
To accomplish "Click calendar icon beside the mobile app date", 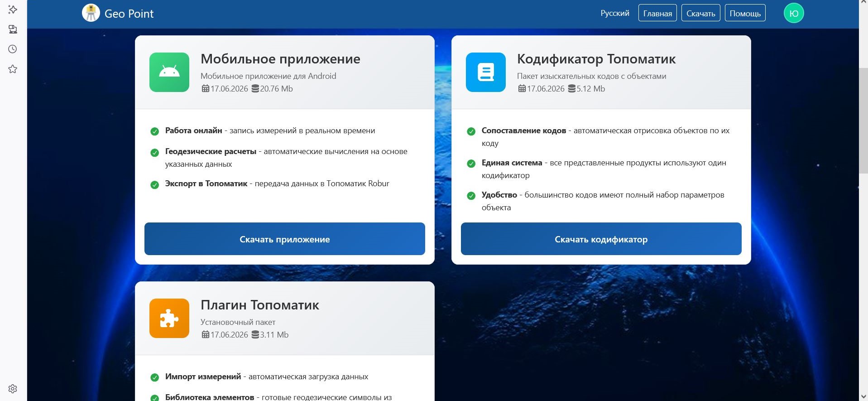I will tap(206, 89).
